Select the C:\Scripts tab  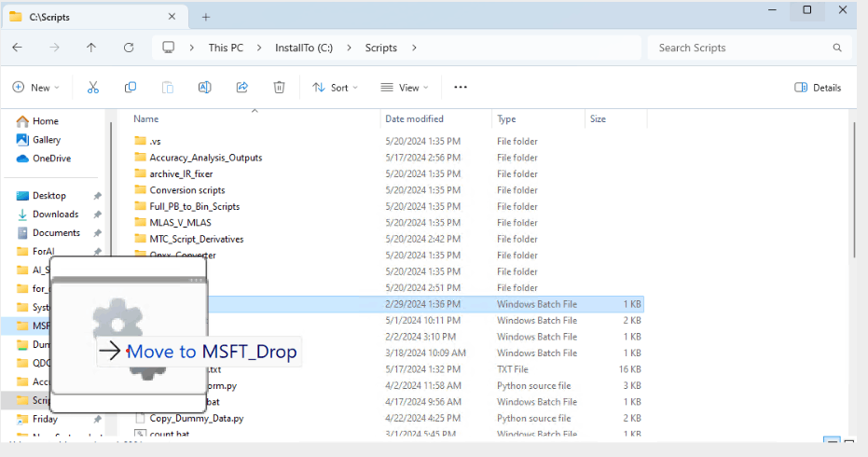coord(94,17)
